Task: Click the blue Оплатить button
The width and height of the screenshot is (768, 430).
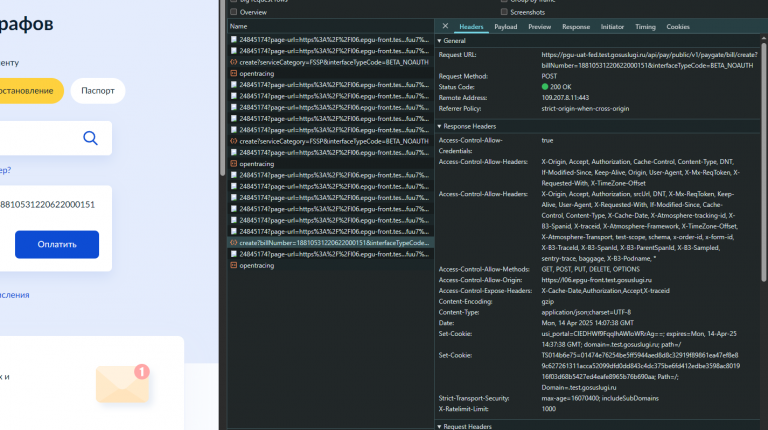Action: coord(57,244)
